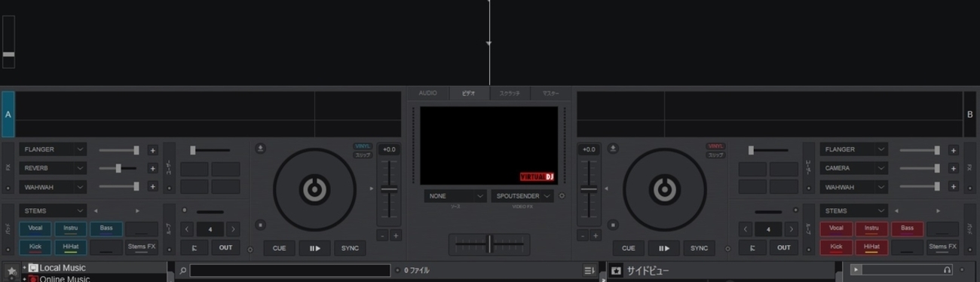
Task: Open the STEMS pad mode dropdown on deck A
Action: tap(53, 211)
